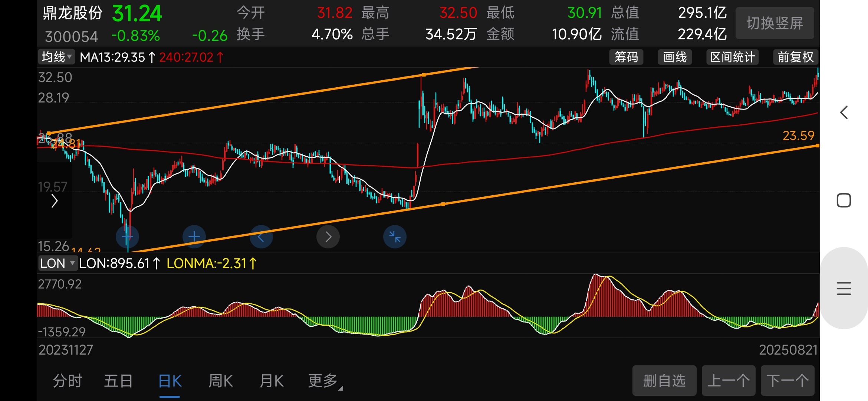
Task: Tap the crosshair cursor chart button
Action: tap(127, 237)
